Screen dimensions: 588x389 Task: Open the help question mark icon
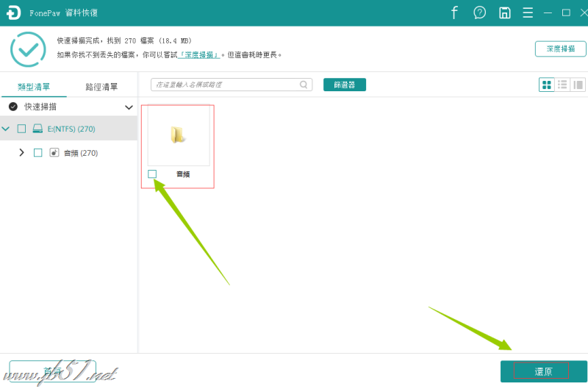pyautogui.click(x=480, y=13)
